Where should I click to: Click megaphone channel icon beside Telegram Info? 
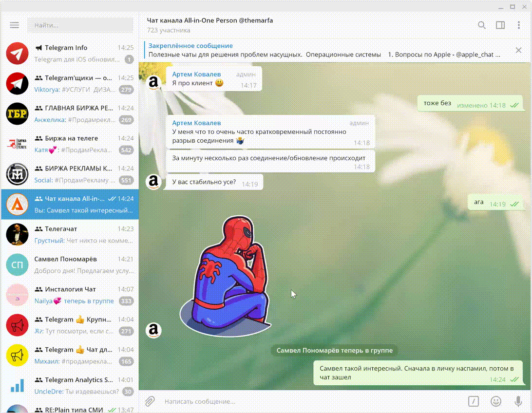point(38,48)
